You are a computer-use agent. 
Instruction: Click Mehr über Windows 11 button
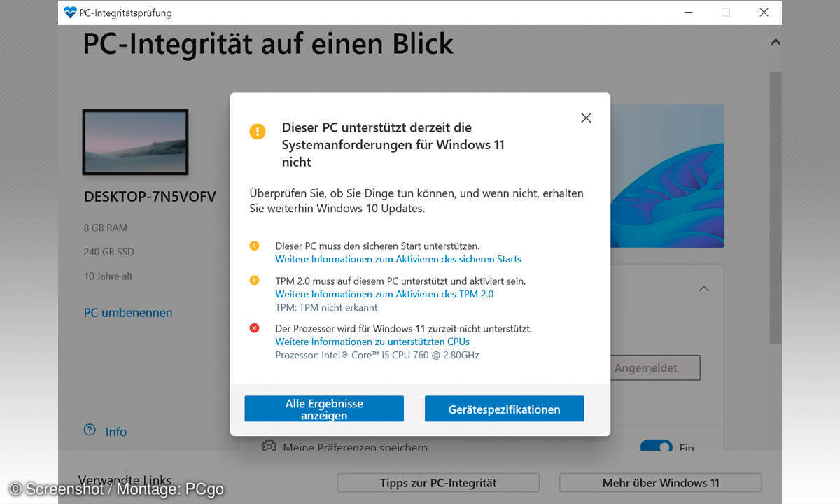[660, 483]
